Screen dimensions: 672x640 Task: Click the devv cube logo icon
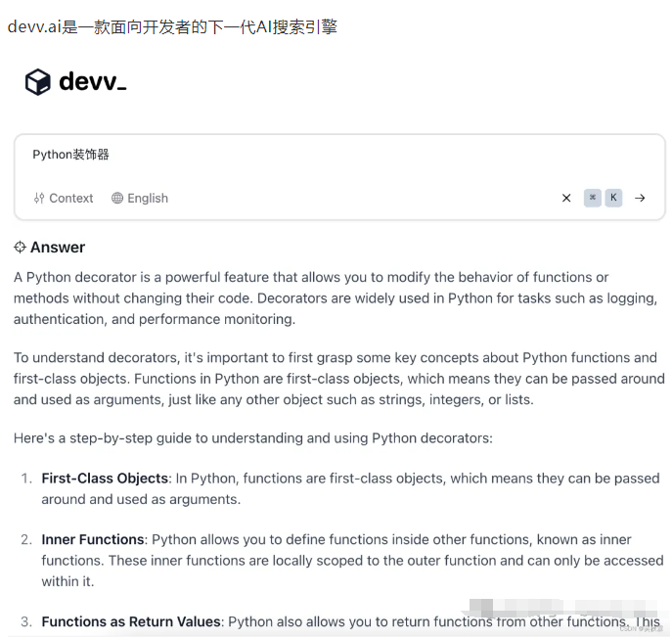click(38, 82)
